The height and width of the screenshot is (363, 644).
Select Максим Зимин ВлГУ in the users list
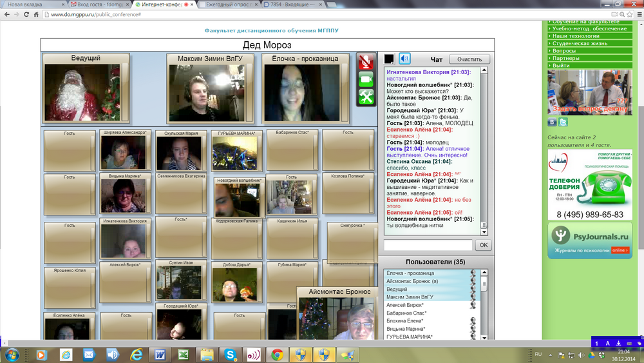[x=430, y=297]
